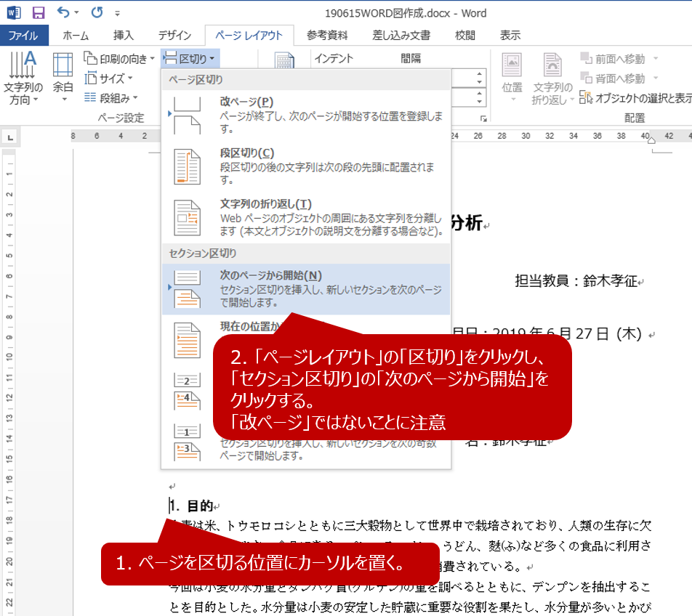Open Customize Quick Access Toolbar dropdown arrow
The width and height of the screenshot is (692, 616).
pos(118,13)
